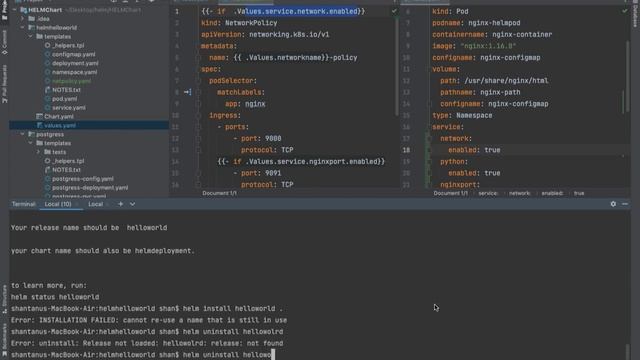Click line number 18 in right editor gutter
The height and width of the screenshot is (360, 640).
(406, 150)
